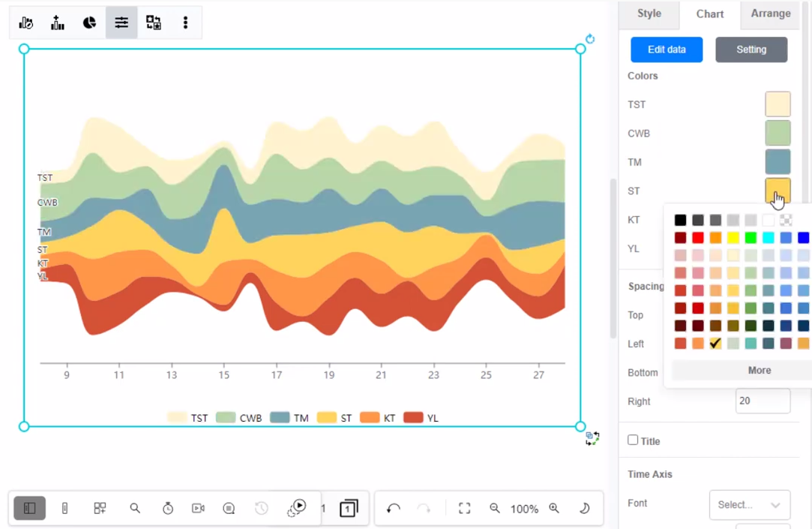Image resolution: width=812 pixels, height=529 pixels.
Task: Click the history icon in the bottom toolbar
Action: (260, 508)
